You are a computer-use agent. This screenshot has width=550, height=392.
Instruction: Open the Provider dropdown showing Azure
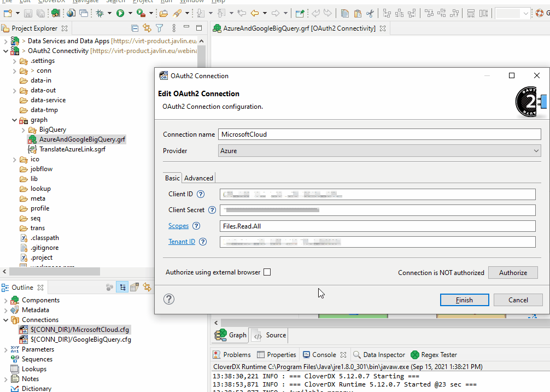click(379, 151)
